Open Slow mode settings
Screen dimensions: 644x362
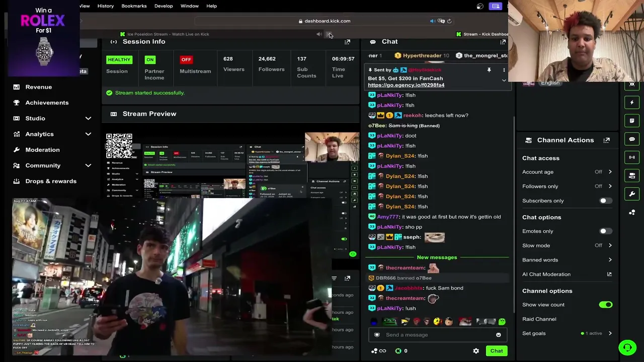pos(567,245)
